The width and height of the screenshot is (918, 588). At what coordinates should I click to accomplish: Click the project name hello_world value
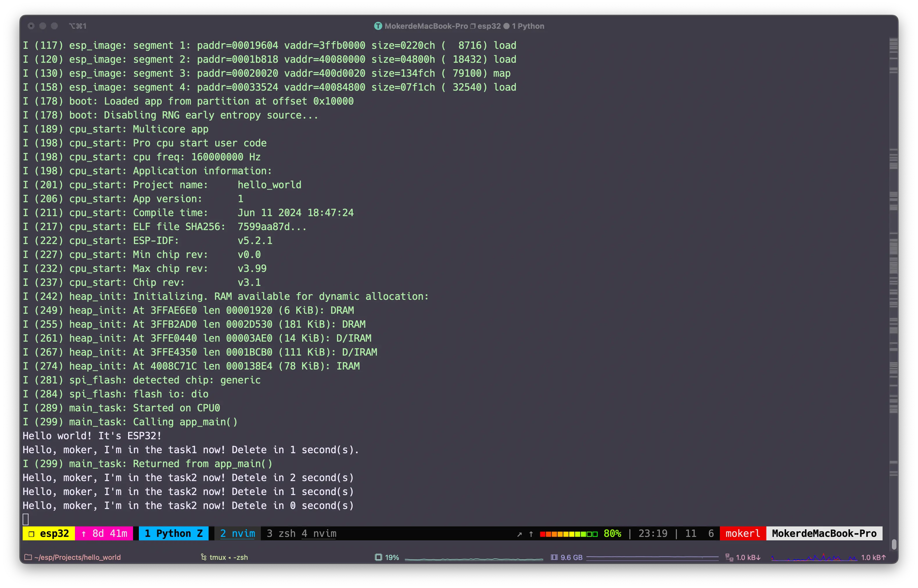point(270,185)
